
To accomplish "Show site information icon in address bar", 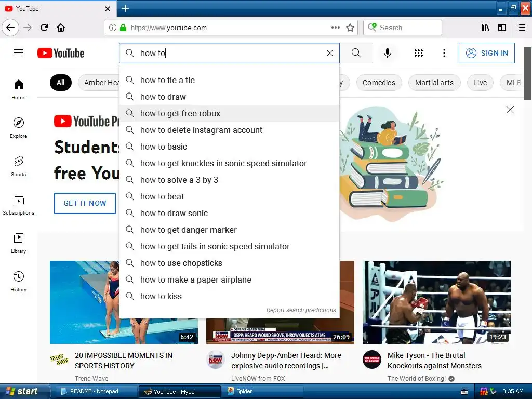I will pos(113,28).
